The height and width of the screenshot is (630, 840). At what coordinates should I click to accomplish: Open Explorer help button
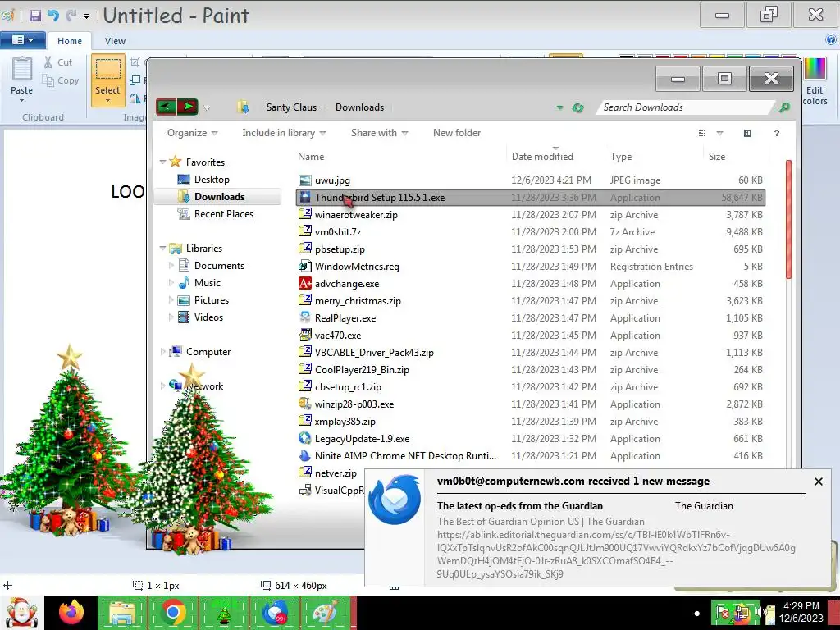(776, 133)
